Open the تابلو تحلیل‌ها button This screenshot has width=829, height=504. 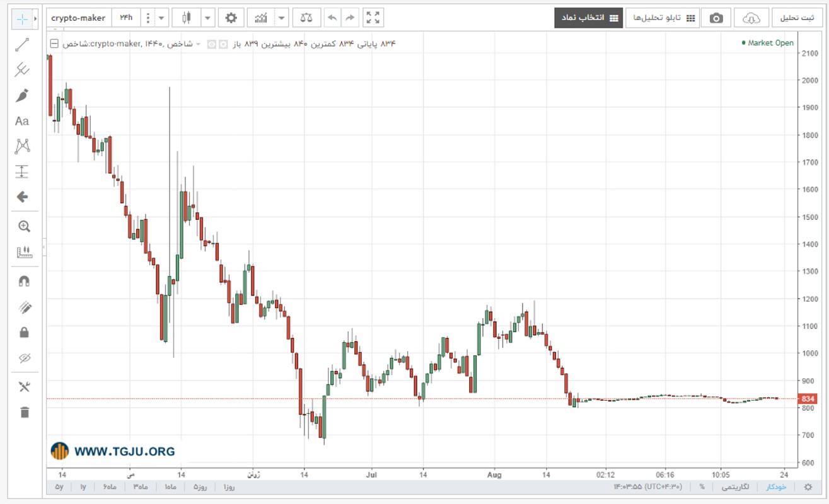point(663,18)
